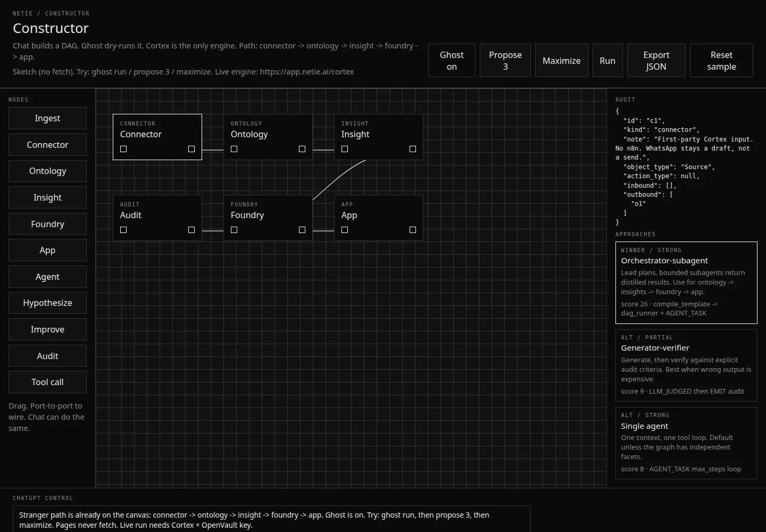Click the APPROACHES section heading
Screen dimensions: 766x532
[635, 234]
